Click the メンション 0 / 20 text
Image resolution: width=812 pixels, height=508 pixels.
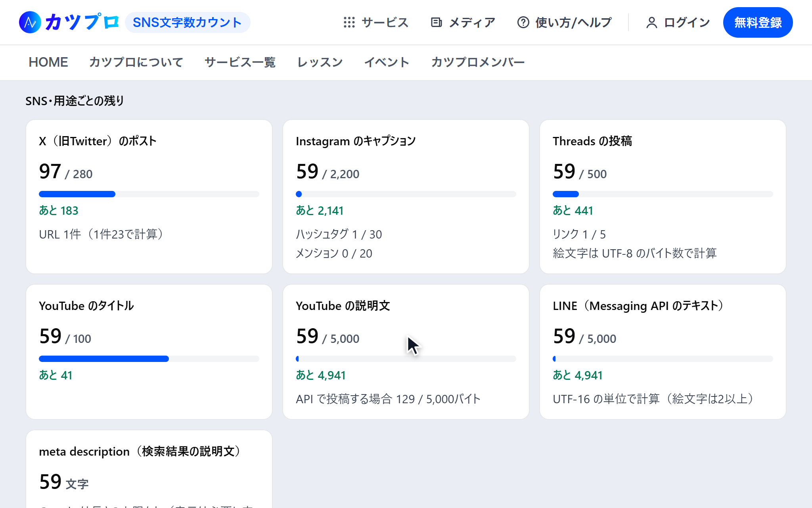pos(334,253)
